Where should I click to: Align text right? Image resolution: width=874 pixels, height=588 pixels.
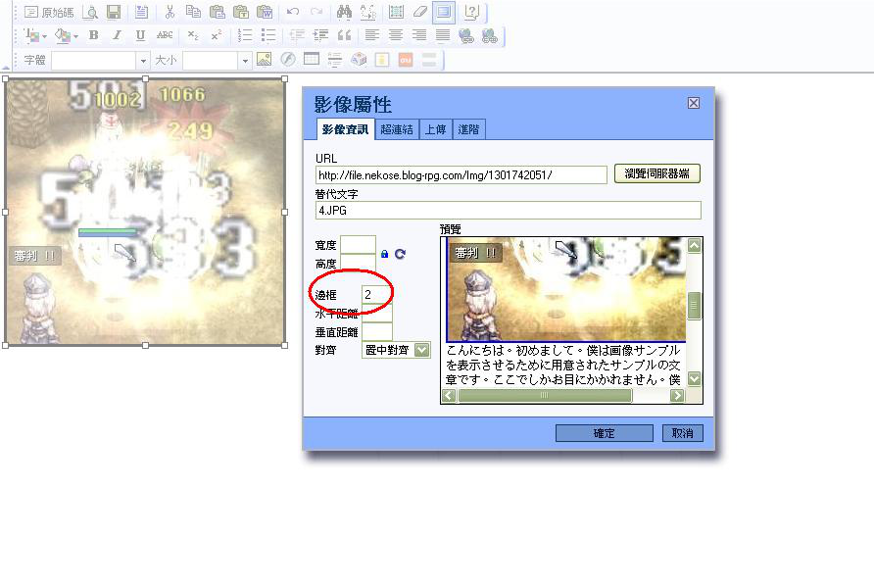pos(419,35)
